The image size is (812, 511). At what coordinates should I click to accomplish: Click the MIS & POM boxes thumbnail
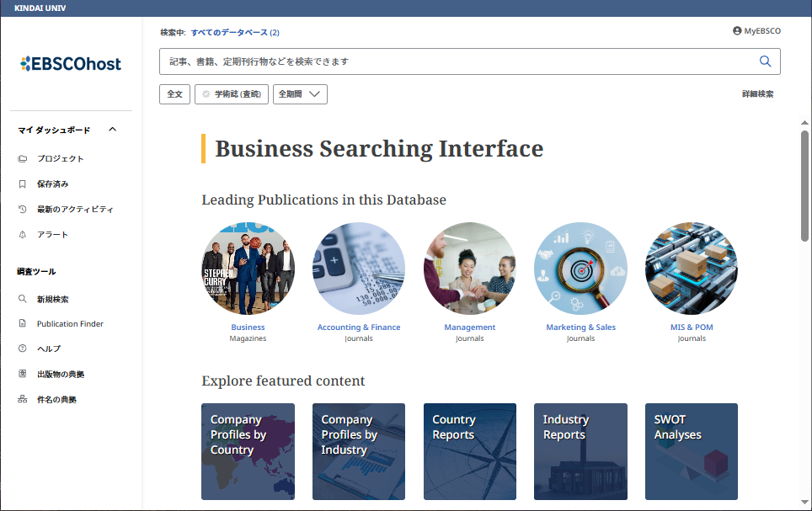pyautogui.click(x=692, y=269)
